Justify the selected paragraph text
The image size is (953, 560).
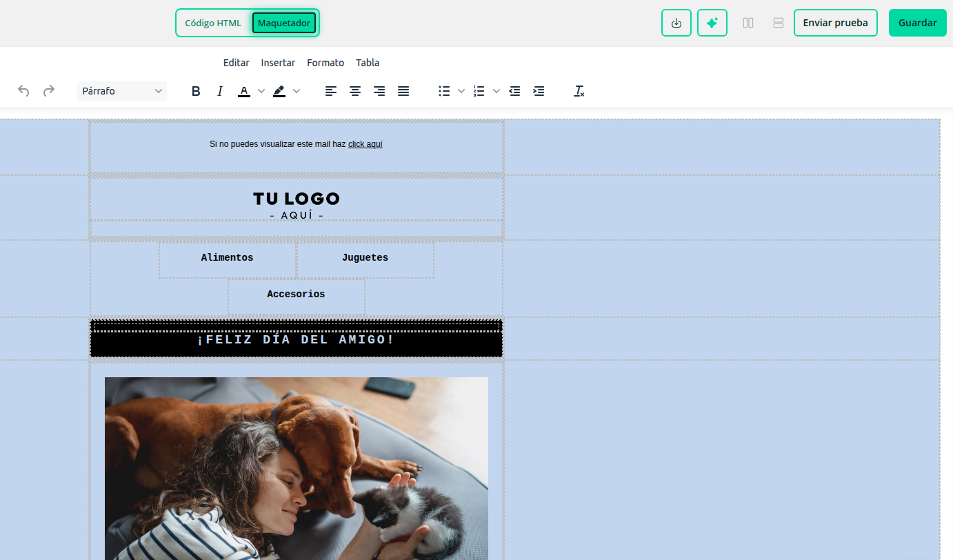[x=403, y=91]
